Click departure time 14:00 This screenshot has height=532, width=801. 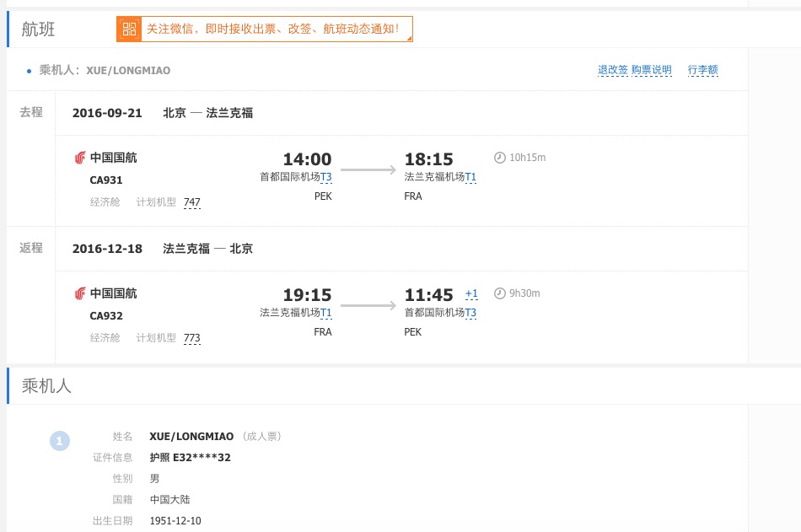(308, 159)
